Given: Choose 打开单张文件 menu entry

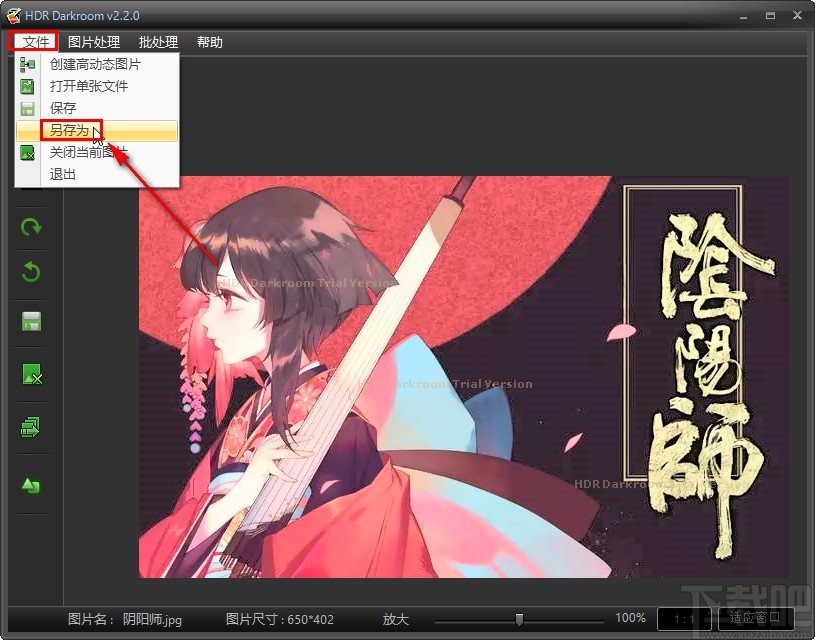Looking at the screenshot, I should click(97, 86).
